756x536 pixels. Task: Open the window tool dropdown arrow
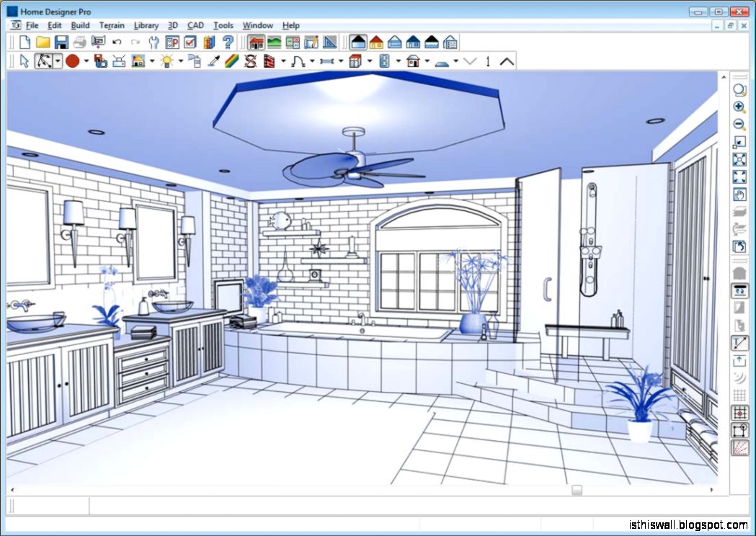click(x=398, y=61)
